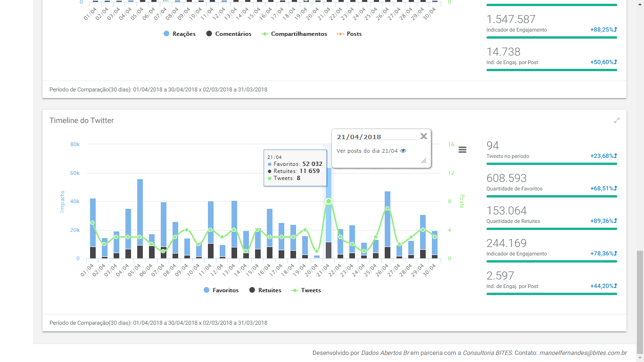Viewport: 644px width, 362px height.
Task: Open Ver posts do dia 21/04 link
Action: click(x=367, y=151)
